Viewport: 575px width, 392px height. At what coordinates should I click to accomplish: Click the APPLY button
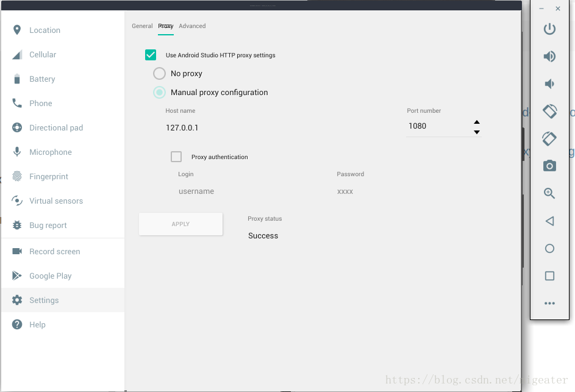(180, 224)
